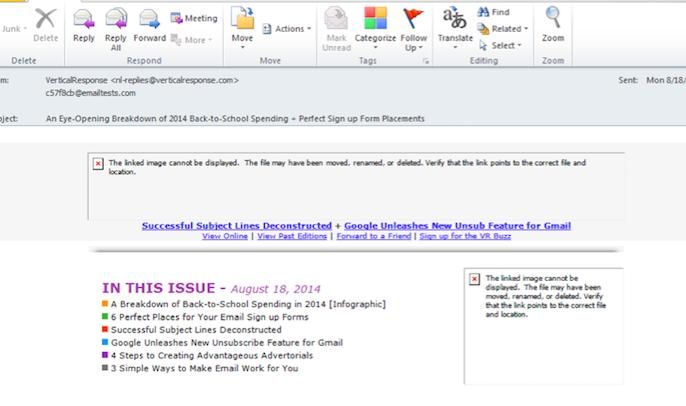Expand the Actions dropdown
Viewport: 686px width, 406px height.
point(287,29)
